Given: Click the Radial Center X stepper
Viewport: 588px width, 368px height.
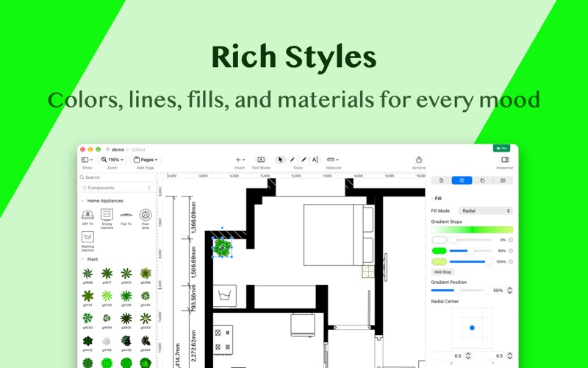Looking at the screenshot, I should point(468,355).
